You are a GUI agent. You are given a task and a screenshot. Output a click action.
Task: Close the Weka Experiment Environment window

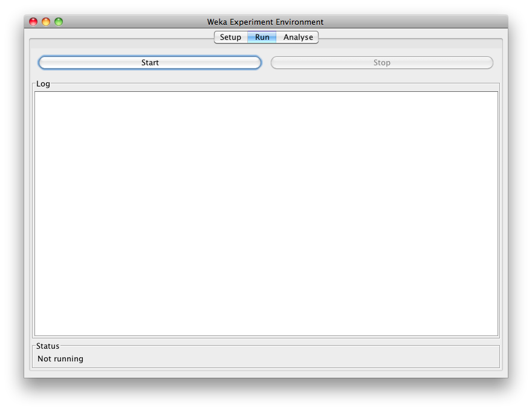(33, 22)
